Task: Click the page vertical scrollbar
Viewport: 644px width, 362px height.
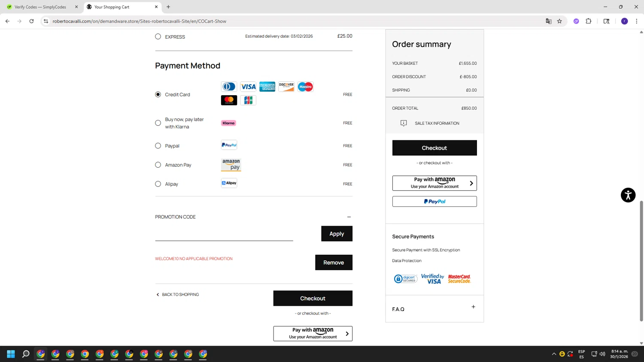Action: 641,261
